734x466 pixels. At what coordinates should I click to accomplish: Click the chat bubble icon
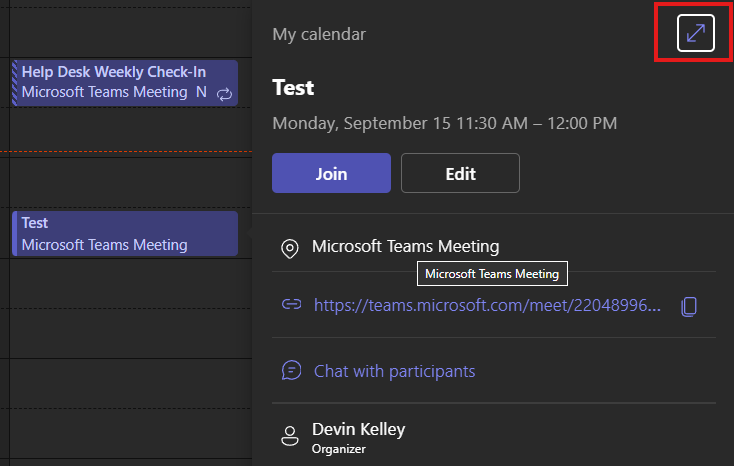[291, 371]
